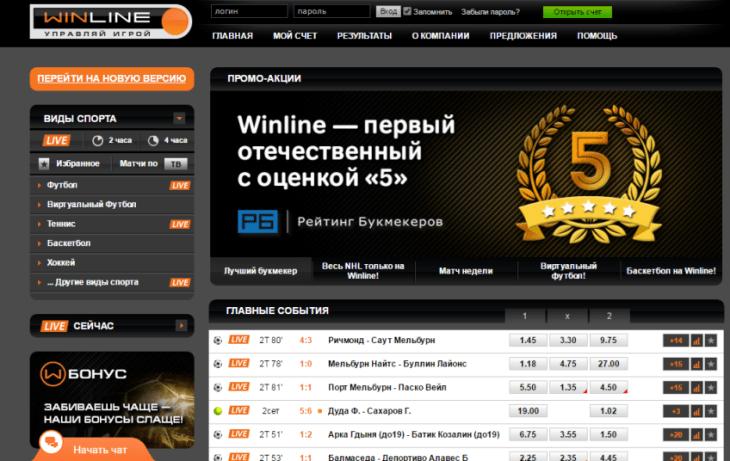The width and height of the screenshot is (730, 461).
Task: Star the Порт Мельбурн - Паско Вейл match
Action: [x=711, y=387]
